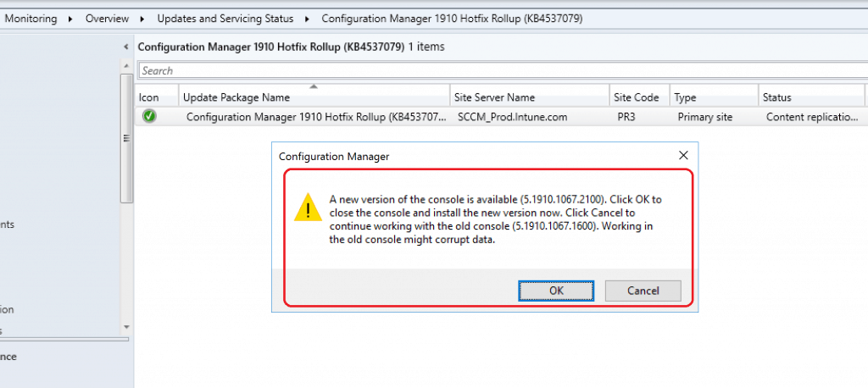Sort by Status column header
This screenshot has width=868, height=388.
(811, 97)
